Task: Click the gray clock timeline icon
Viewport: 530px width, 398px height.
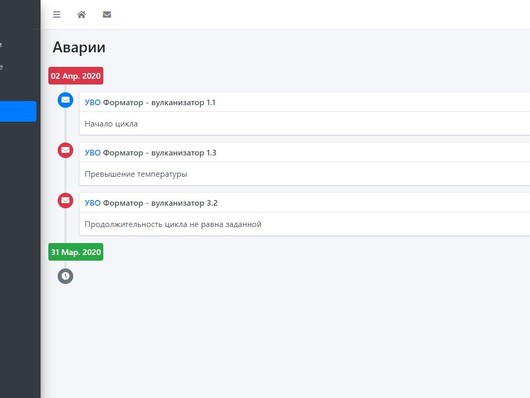Action: 65,276
